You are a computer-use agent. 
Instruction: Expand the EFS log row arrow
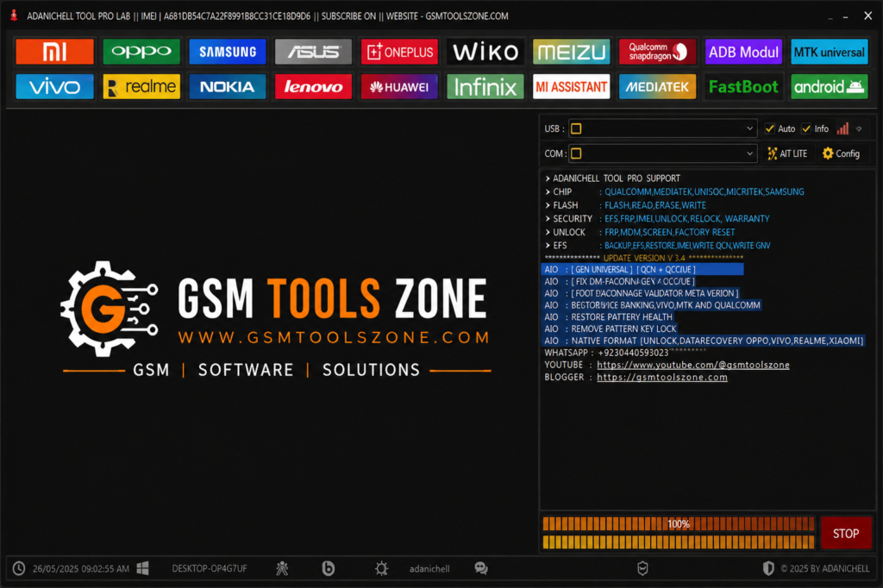tap(548, 246)
